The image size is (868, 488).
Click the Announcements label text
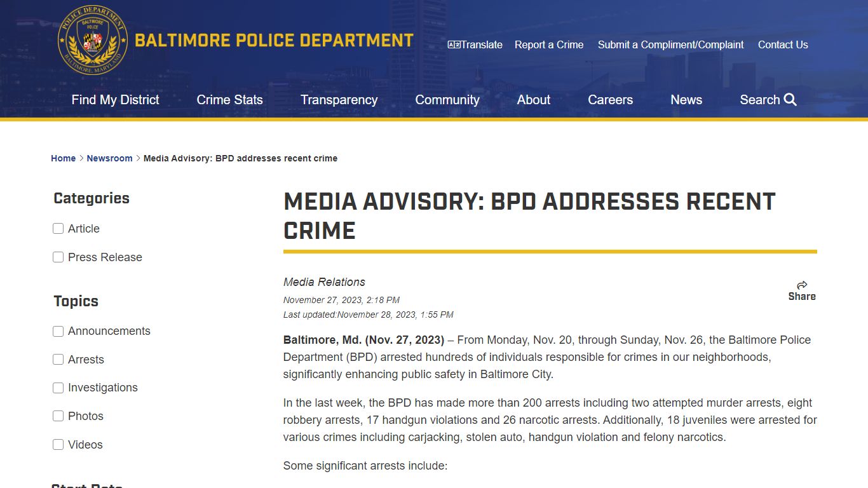(x=109, y=331)
